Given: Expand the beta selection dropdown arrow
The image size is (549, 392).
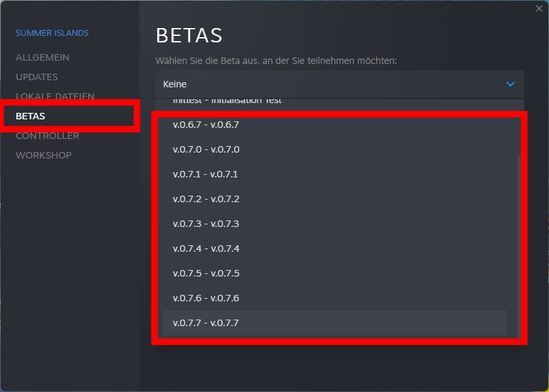Looking at the screenshot, I should pos(511,84).
